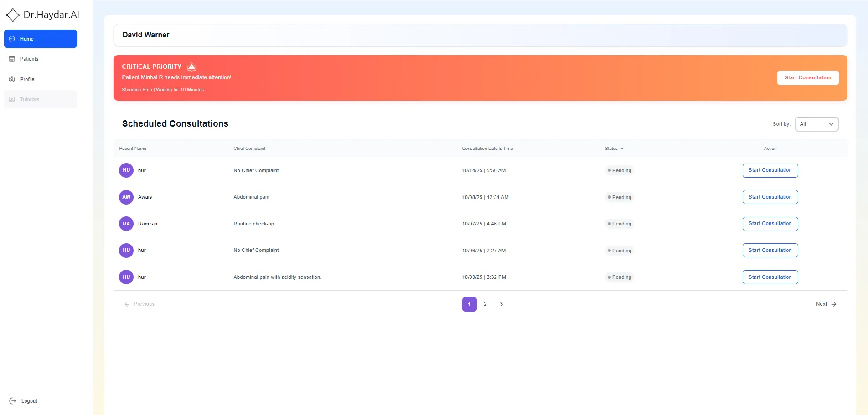Go to page 3 of consultations
The height and width of the screenshot is (415, 868).
click(501, 304)
